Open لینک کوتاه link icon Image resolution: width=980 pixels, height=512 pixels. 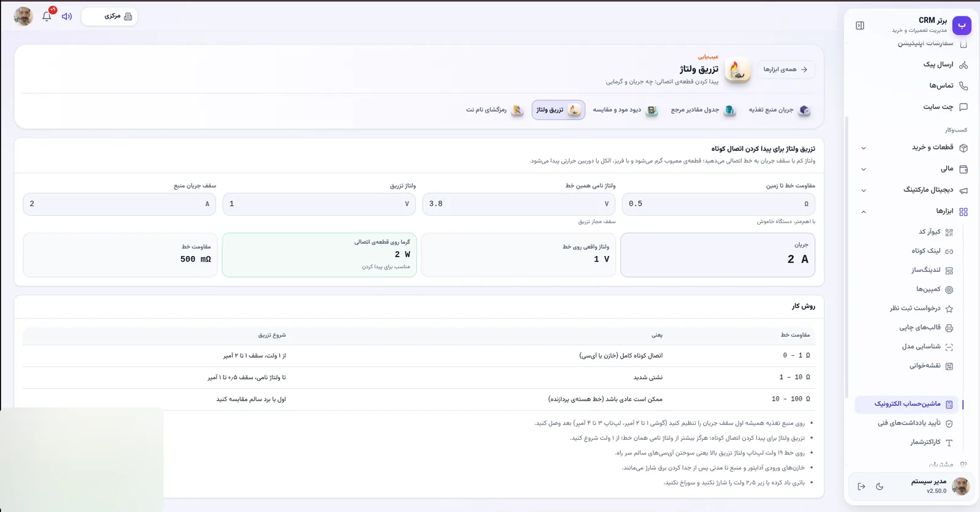coord(949,251)
